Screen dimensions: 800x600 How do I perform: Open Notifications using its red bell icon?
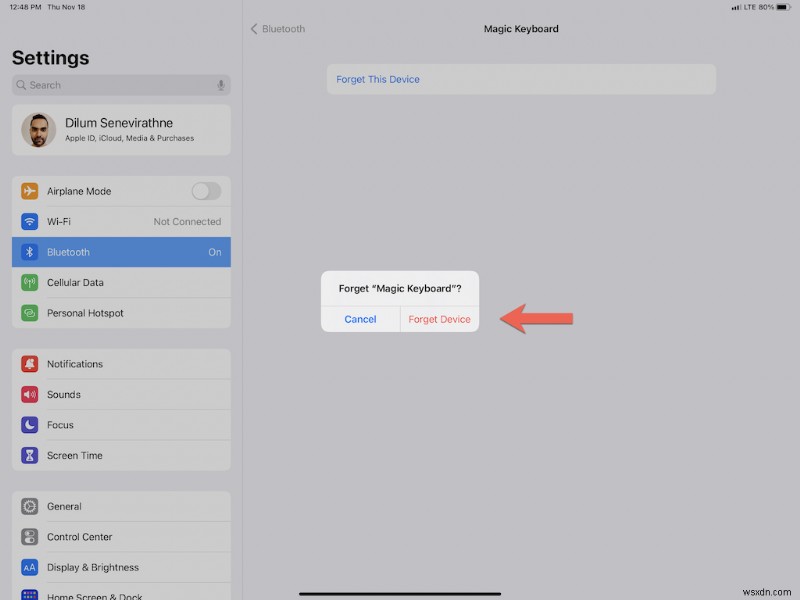pos(28,364)
